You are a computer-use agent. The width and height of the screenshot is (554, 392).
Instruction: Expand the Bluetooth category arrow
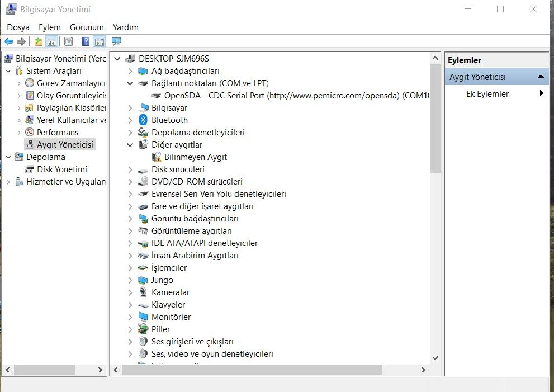point(130,120)
